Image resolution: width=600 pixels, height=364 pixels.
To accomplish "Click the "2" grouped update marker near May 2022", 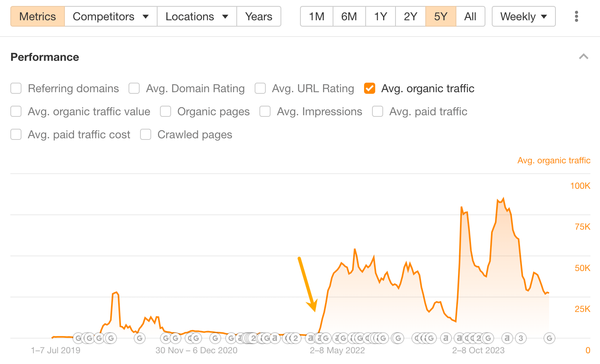I will 295,338.
